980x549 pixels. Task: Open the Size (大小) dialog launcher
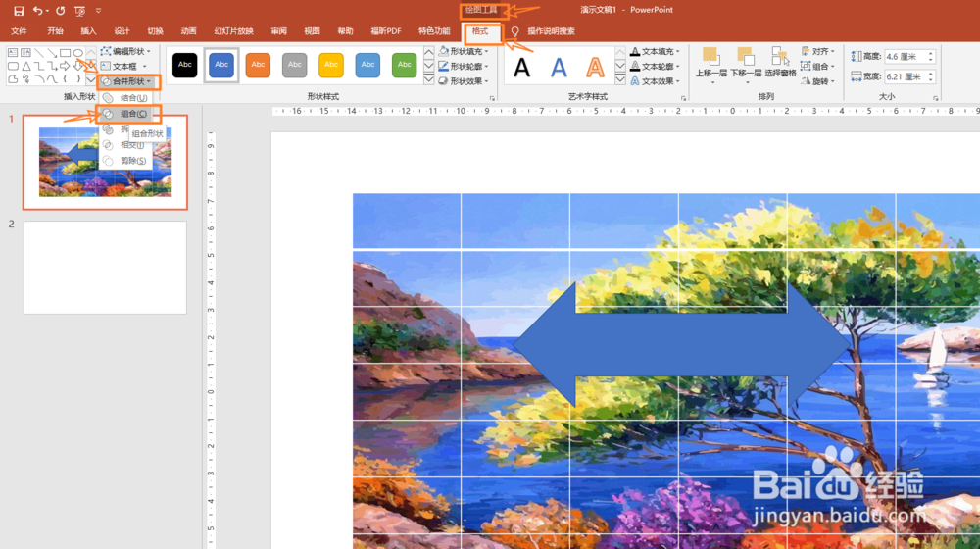pyautogui.click(x=936, y=98)
